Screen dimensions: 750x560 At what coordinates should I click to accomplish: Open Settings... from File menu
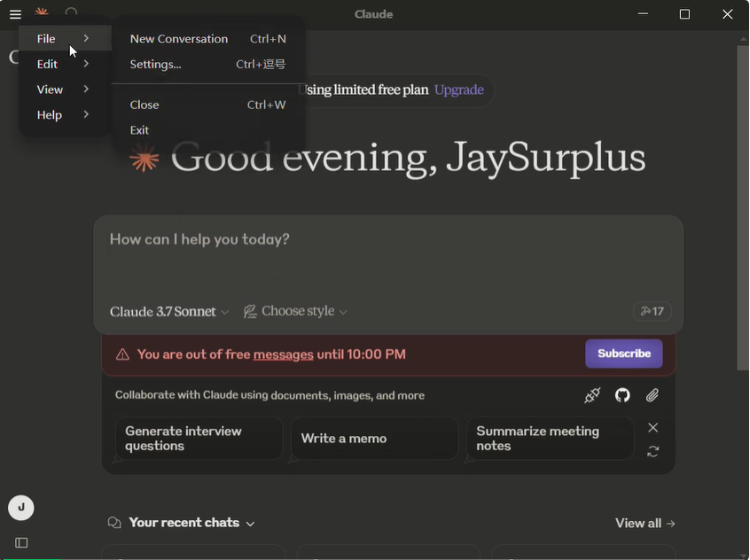point(208,64)
